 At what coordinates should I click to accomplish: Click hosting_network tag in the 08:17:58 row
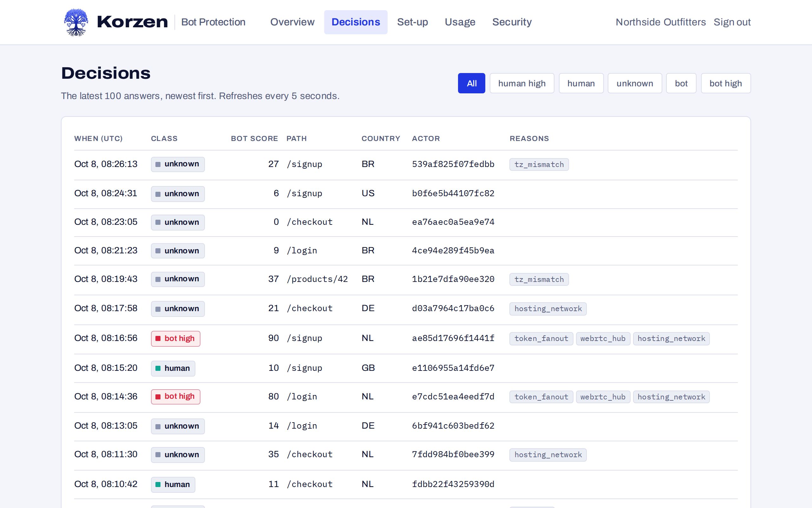click(x=548, y=309)
